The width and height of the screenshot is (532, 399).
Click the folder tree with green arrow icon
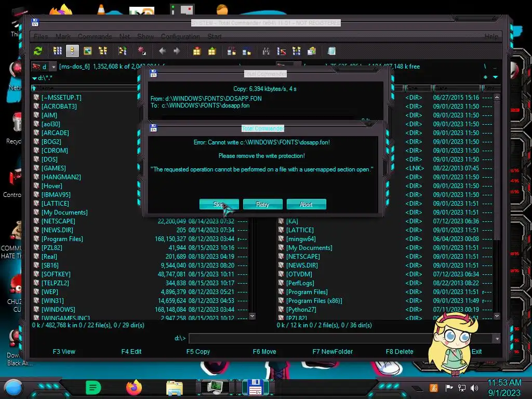coord(122,51)
